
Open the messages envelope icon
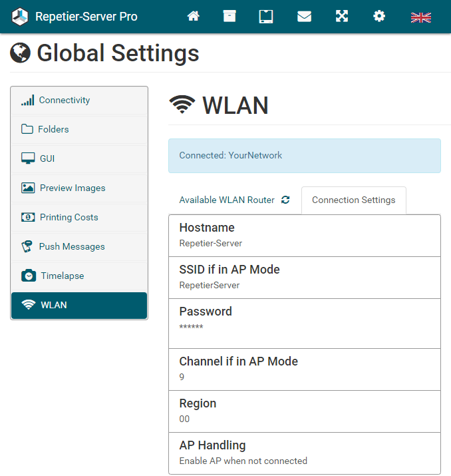(304, 17)
